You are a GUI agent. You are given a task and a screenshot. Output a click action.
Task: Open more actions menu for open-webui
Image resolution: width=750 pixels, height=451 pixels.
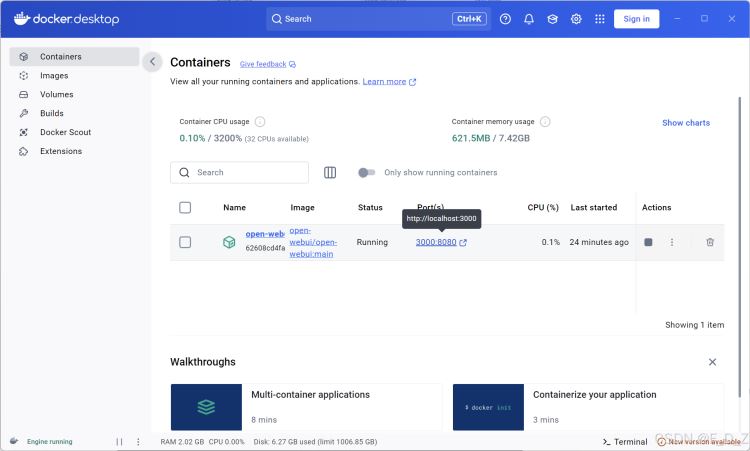coord(672,242)
